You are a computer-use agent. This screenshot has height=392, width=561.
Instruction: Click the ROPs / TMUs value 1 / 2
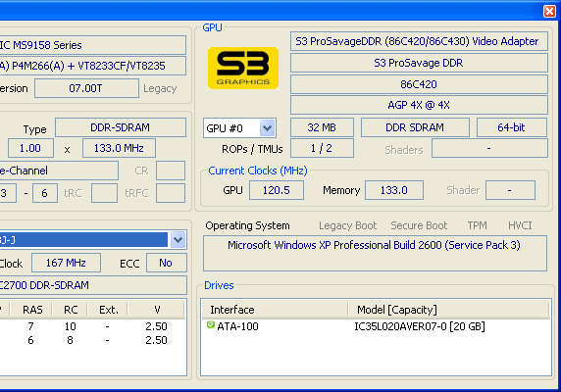322,148
